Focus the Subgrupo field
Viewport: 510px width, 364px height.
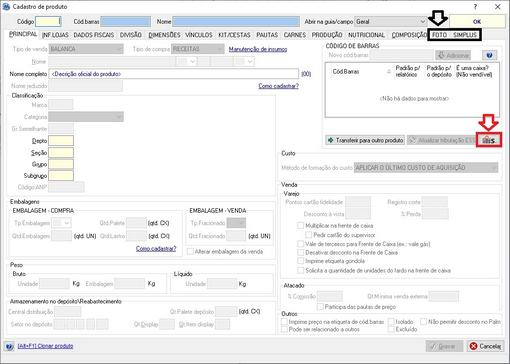pos(61,176)
